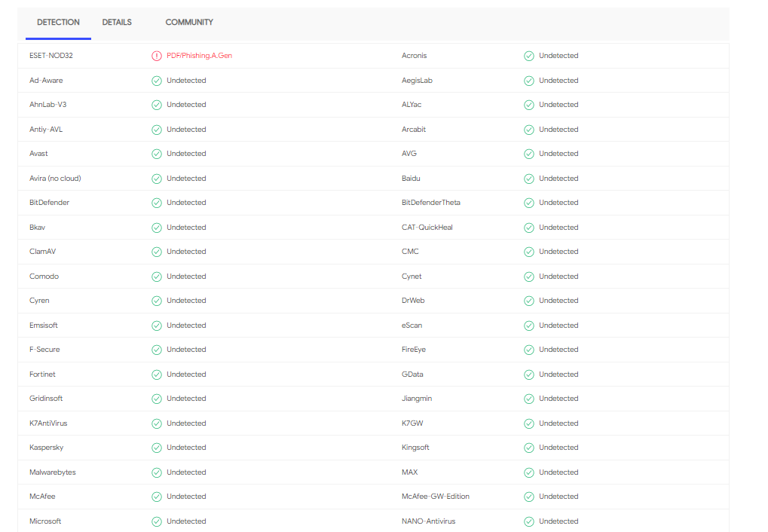Viewport: 768px width, 532px height.
Task: Click the green check icon for ALYac
Action: pos(528,105)
